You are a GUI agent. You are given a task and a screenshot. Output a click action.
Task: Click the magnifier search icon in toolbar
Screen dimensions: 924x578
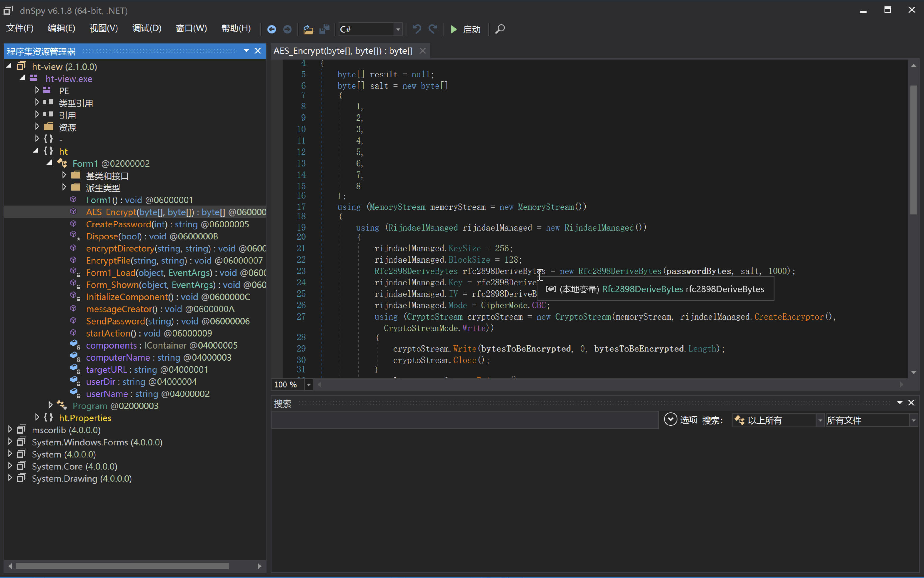coord(500,29)
